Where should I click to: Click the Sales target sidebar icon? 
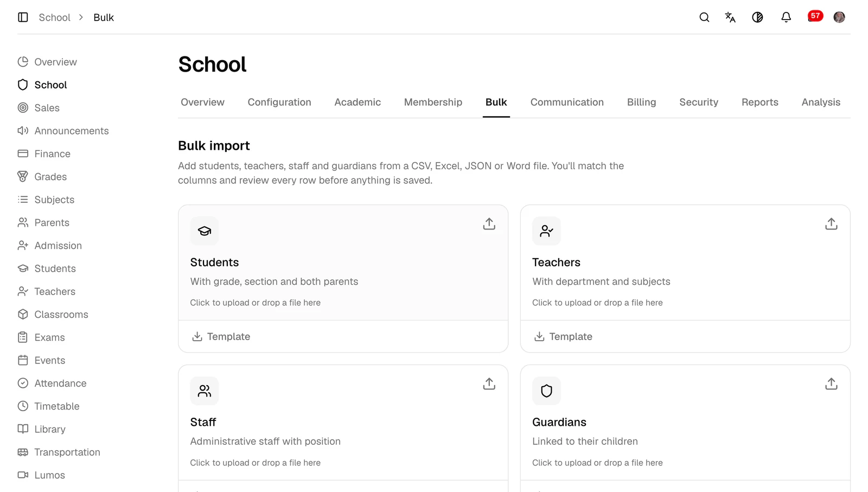pyautogui.click(x=23, y=108)
